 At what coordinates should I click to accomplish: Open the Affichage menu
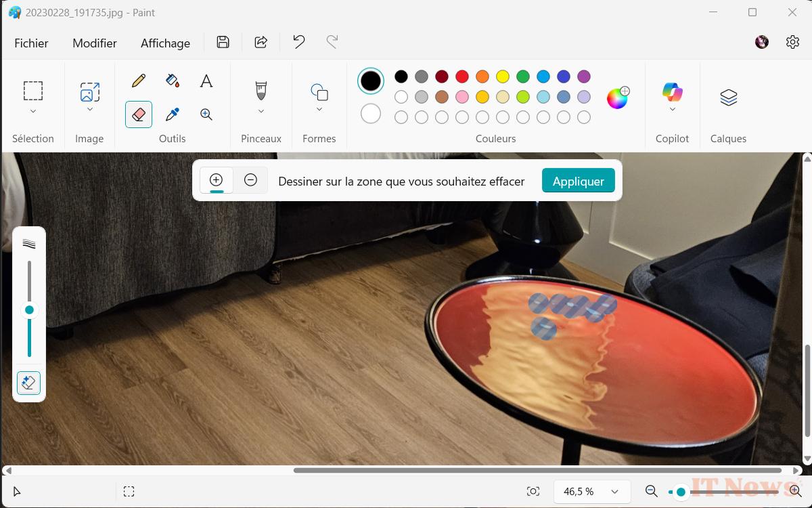165,43
